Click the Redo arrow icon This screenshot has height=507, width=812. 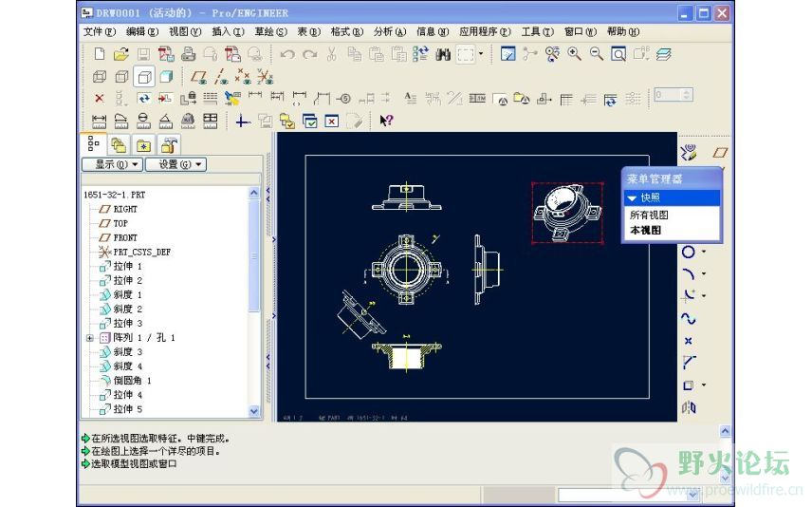click(x=309, y=54)
